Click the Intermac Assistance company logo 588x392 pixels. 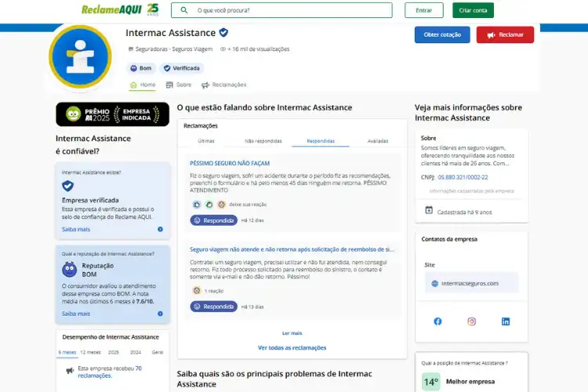pyautogui.click(x=80, y=56)
